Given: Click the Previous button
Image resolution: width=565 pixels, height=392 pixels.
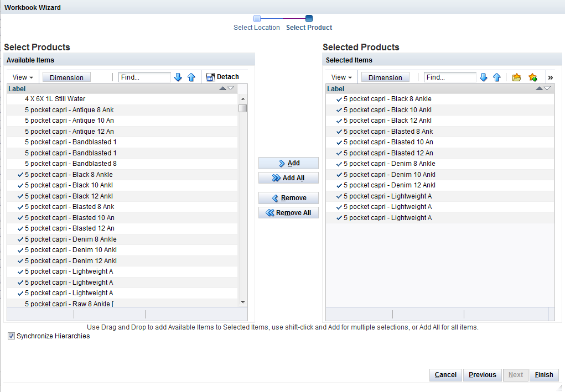Looking at the screenshot, I should [x=483, y=375].
